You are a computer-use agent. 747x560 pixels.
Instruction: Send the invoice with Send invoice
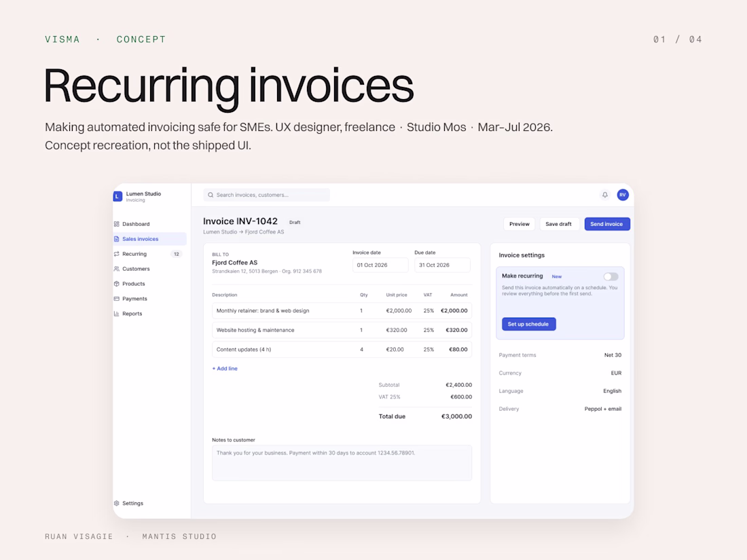(x=607, y=224)
